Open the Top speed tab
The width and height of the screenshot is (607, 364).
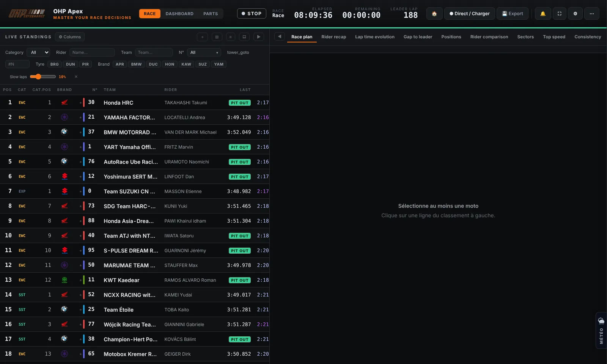coord(554,37)
